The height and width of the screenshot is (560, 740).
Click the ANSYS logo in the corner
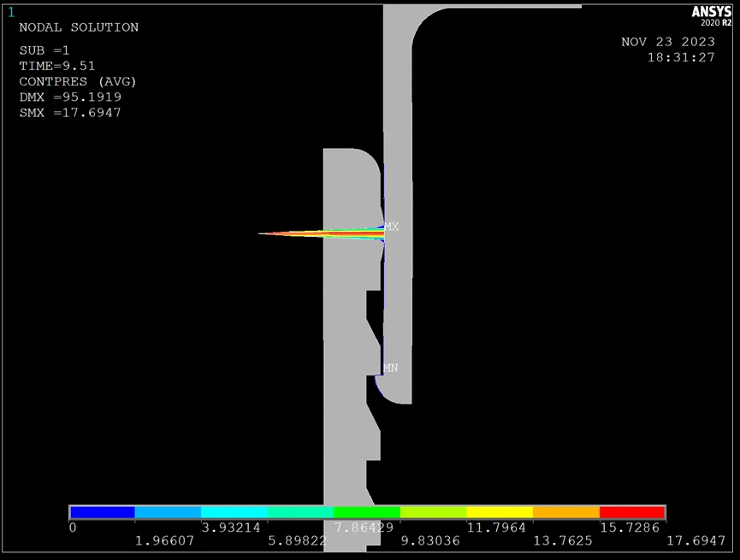(x=711, y=15)
